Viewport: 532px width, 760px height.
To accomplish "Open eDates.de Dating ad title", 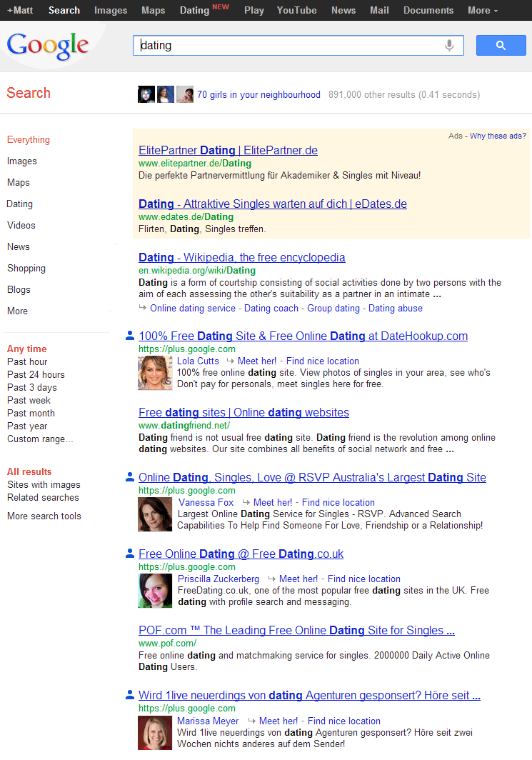I will pyautogui.click(x=273, y=204).
